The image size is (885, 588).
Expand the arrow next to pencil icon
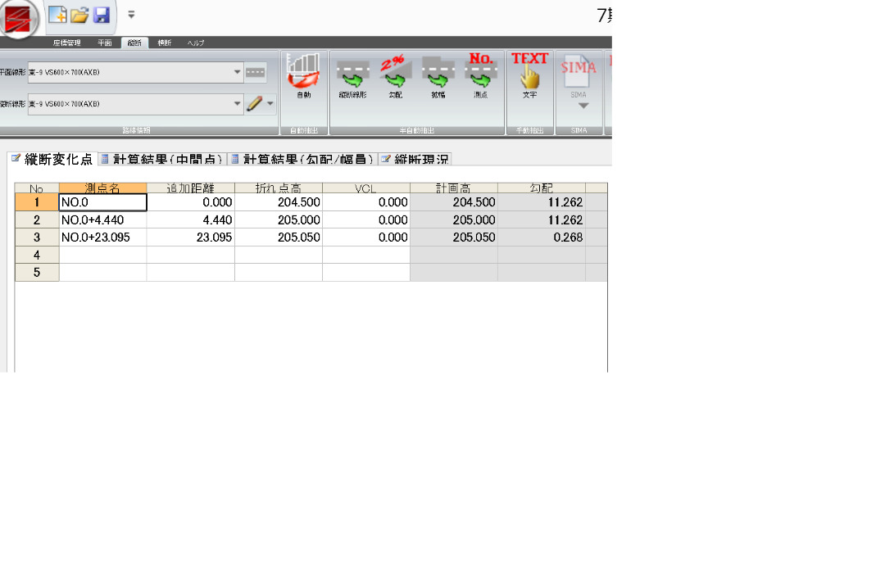[x=270, y=104]
